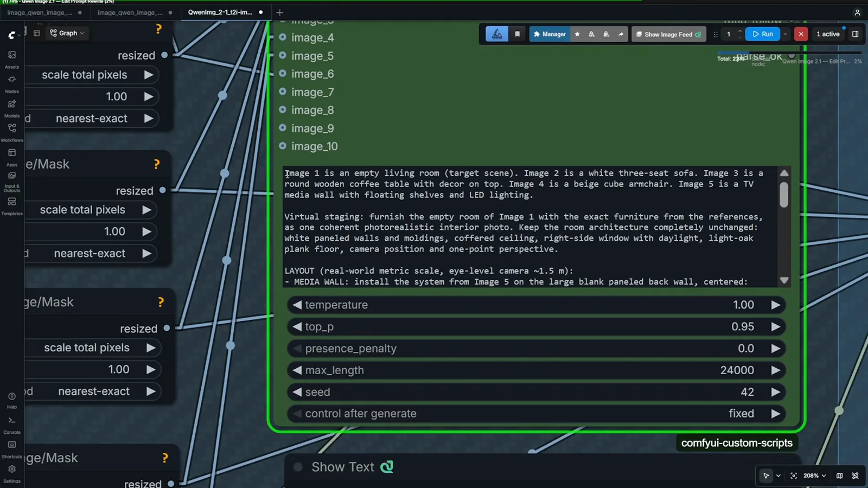Click the image_10 input socket
Screen dimensions: 868x488
(x=283, y=146)
